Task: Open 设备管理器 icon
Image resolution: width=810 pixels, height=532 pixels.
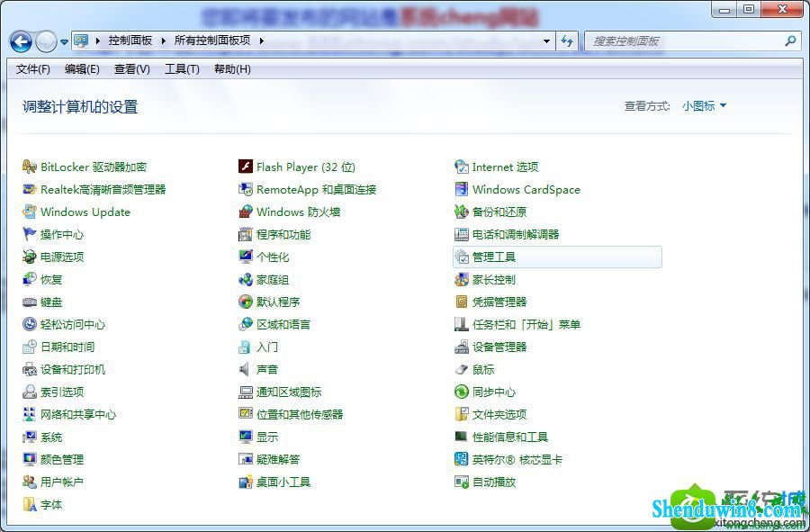Action: coord(462,347)
